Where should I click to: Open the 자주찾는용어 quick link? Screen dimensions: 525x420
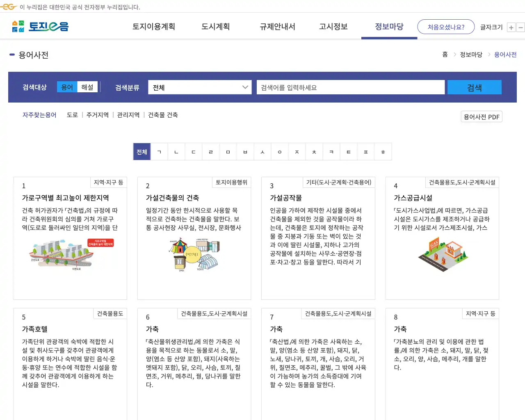39,115
